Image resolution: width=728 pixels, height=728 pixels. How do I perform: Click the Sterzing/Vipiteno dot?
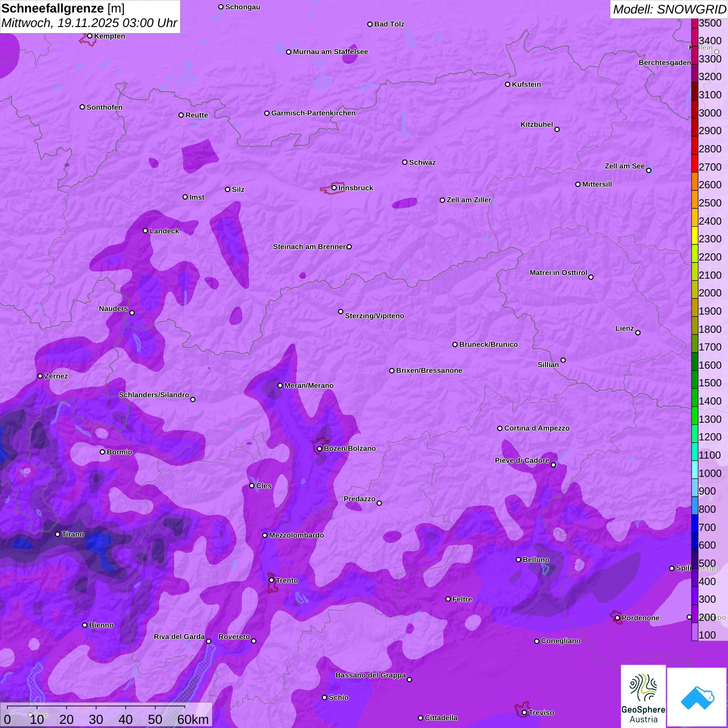point(341,311)
